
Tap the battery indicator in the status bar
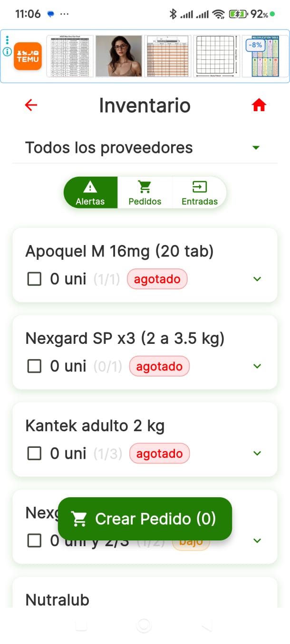tap(238, 14)
